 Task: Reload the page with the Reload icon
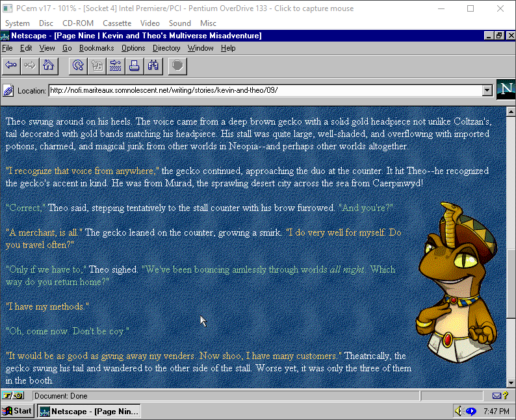point(78,65)
